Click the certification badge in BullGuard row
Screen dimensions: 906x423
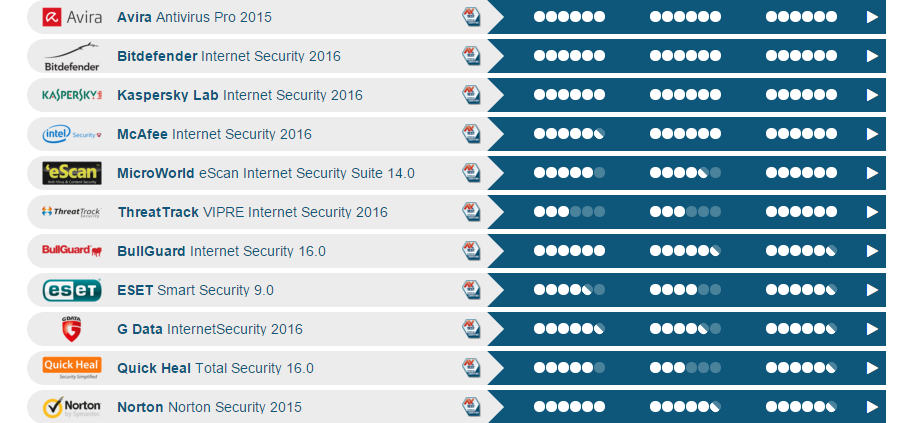pyautogui.click(x=471, y=251)
